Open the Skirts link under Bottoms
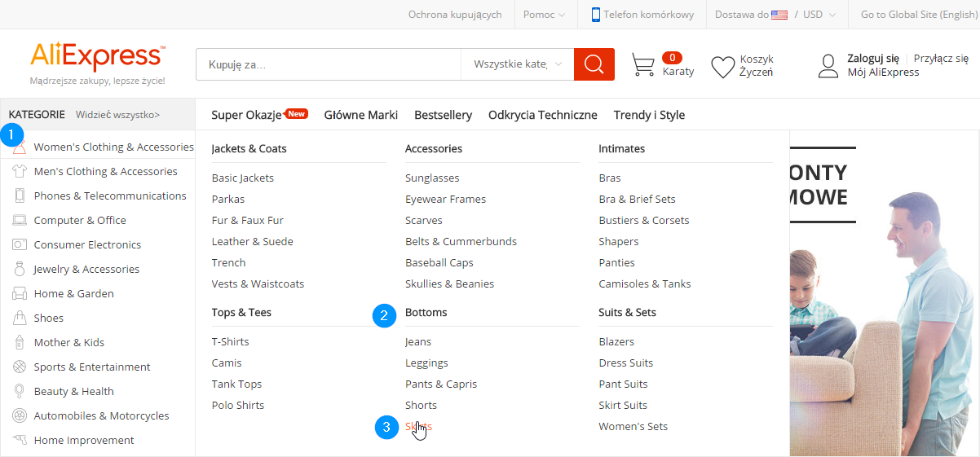The image size is (980, 457). 418,426
